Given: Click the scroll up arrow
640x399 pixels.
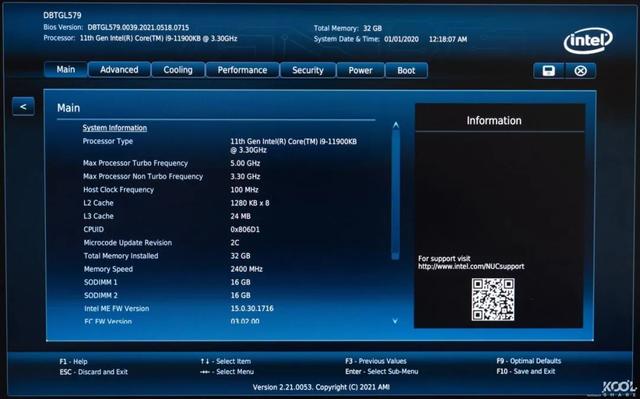Looking at the screenshot, I should [395, 125].
